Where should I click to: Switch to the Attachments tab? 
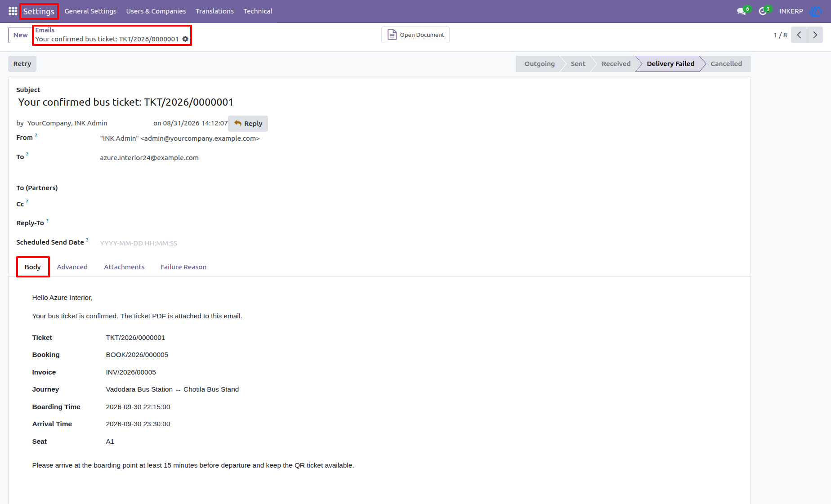[x=124, y=267]
